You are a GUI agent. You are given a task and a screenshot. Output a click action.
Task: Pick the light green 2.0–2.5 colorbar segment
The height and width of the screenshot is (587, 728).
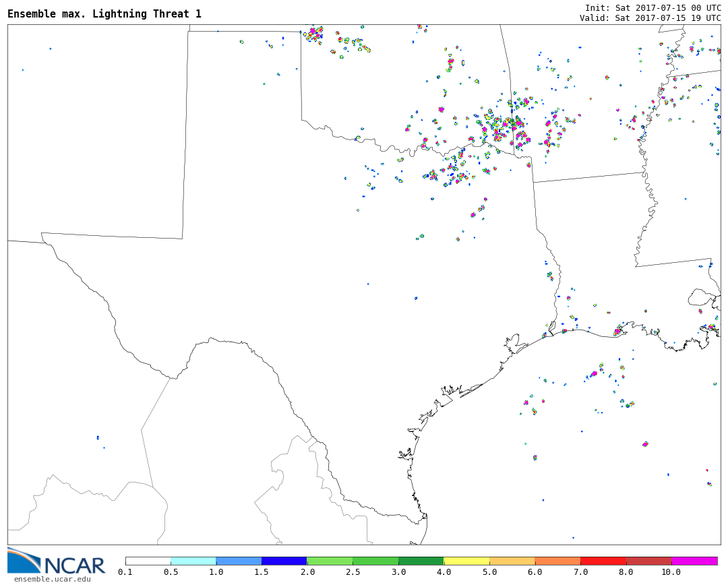point(330,561)
